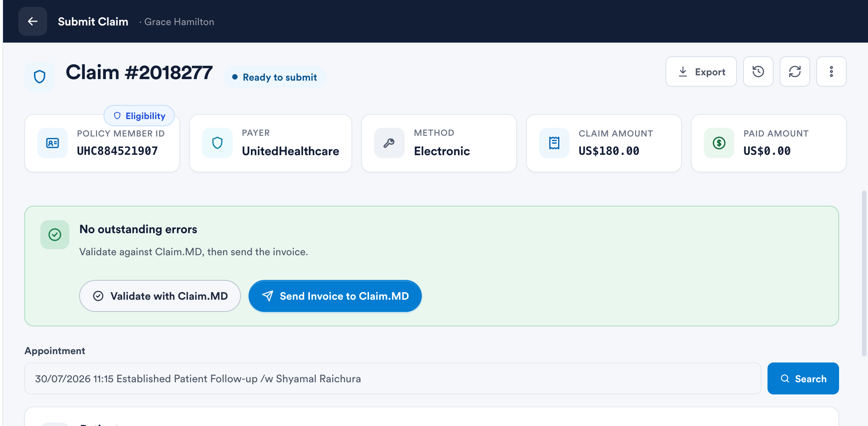Send Invoice to Claim.MD
The image size is (868, 426).
[x=335, y=296]
